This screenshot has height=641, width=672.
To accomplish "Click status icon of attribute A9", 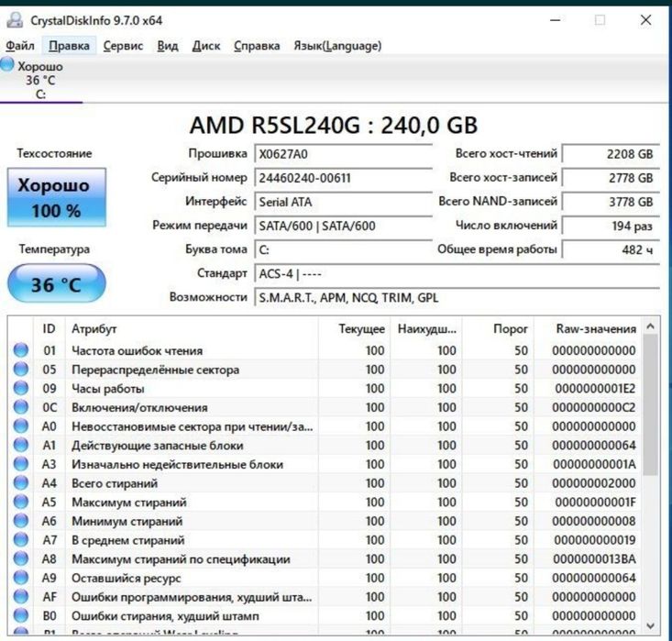I will coord(20,578).
